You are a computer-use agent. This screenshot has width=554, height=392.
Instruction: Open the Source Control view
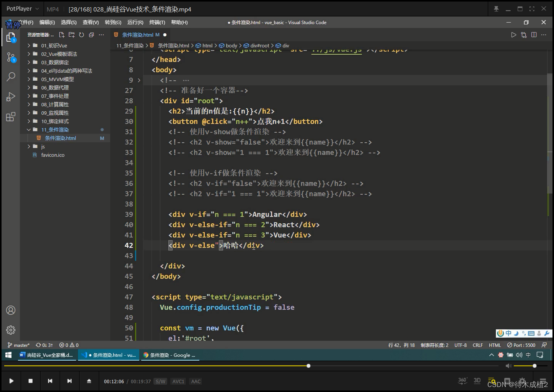point(11,57)
